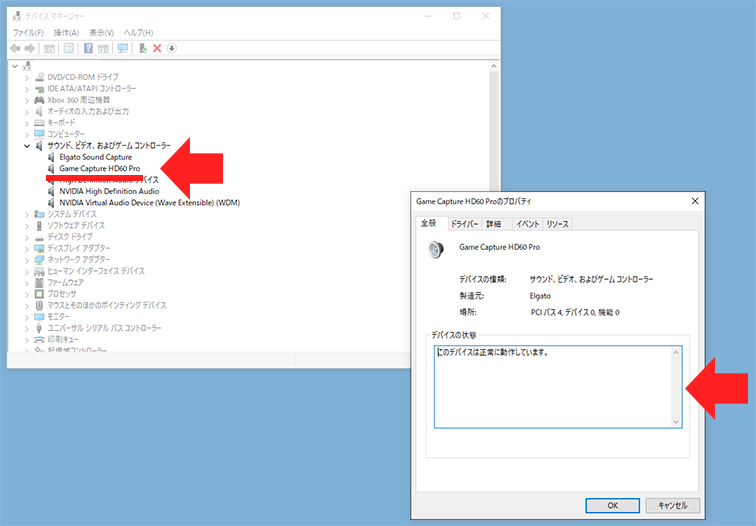Screen dimensions: 756x526
Task: Close the Game Capture HD60 Pro properties dialog
Action: pos(695,201)
